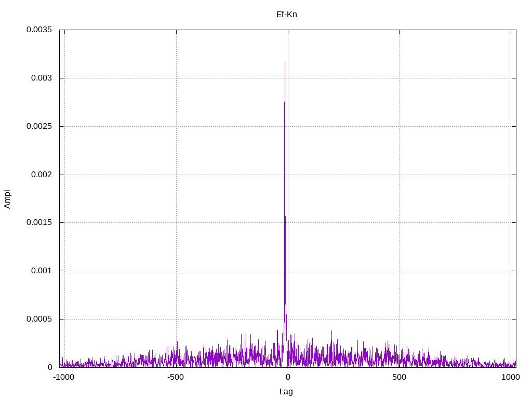
Task: Click the x-axis tick label -1000
Action: 63,377
